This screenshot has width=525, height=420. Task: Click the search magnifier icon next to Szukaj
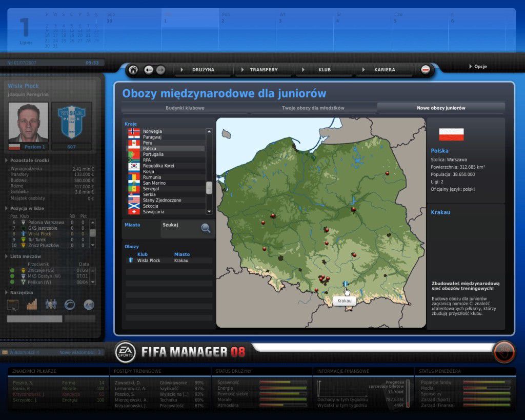[x=206, y=228]
